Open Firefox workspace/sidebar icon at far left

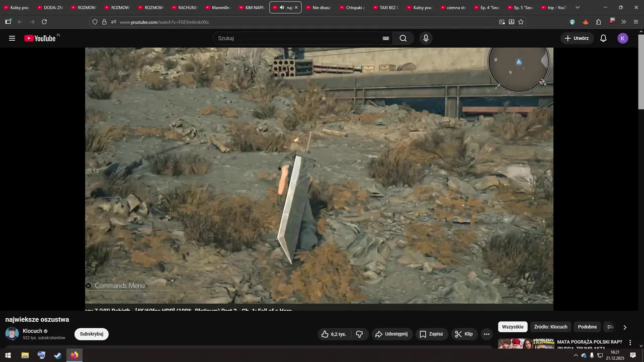click(8, 22)
